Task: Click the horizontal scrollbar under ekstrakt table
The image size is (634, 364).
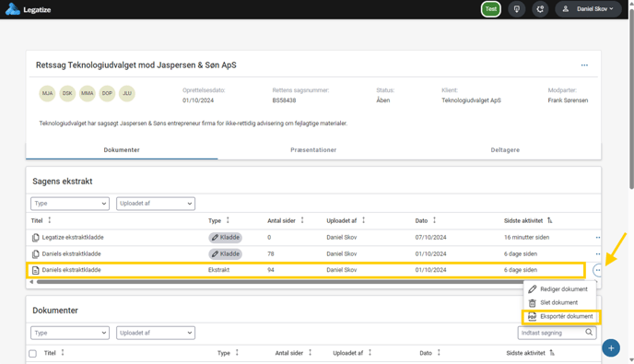Action: point(279,282)
